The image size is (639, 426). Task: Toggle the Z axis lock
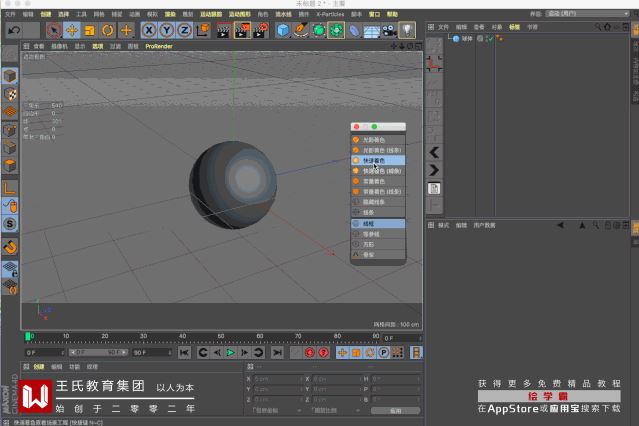tap(184, 30)
